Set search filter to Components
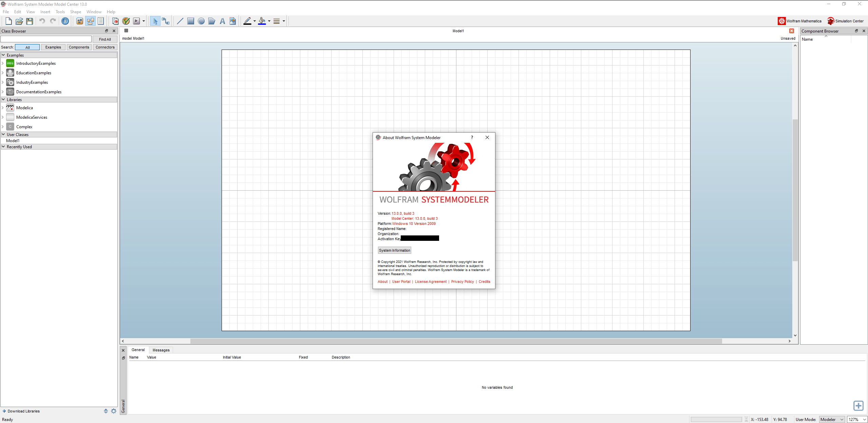Viewport: 868px width, 423px height. [x=79, y=47]
